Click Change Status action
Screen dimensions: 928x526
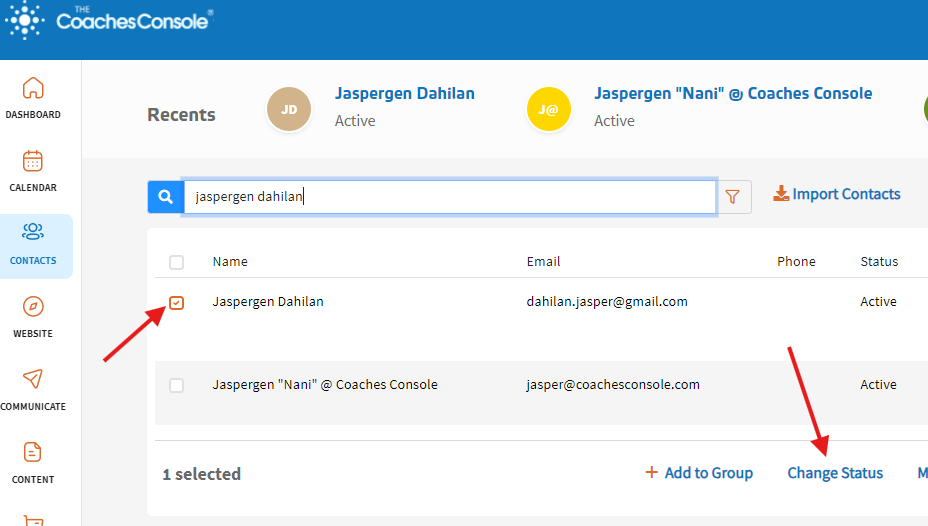pos(835,473)
